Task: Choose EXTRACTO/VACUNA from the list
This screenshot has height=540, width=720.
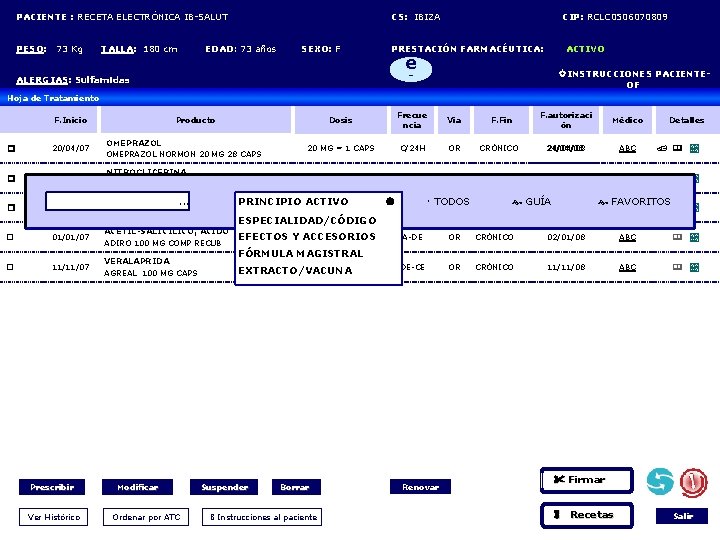Action: [295, 270]
